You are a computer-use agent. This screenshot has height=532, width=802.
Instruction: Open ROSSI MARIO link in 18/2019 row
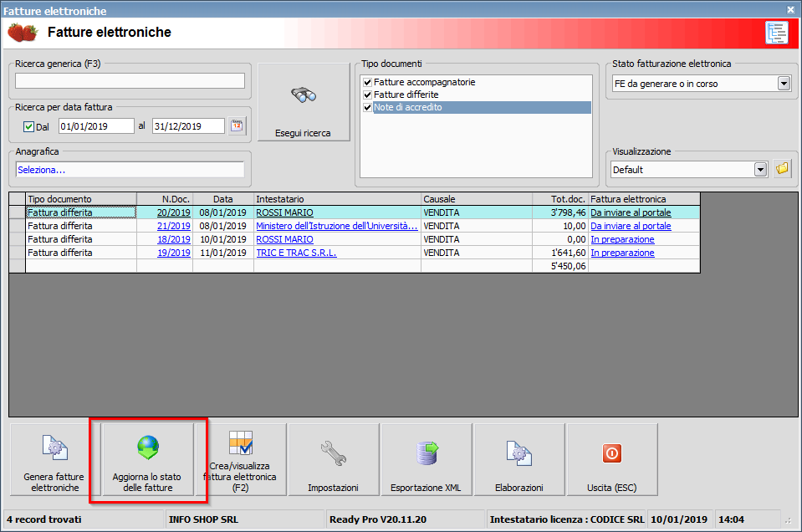[x=284, y=239]
